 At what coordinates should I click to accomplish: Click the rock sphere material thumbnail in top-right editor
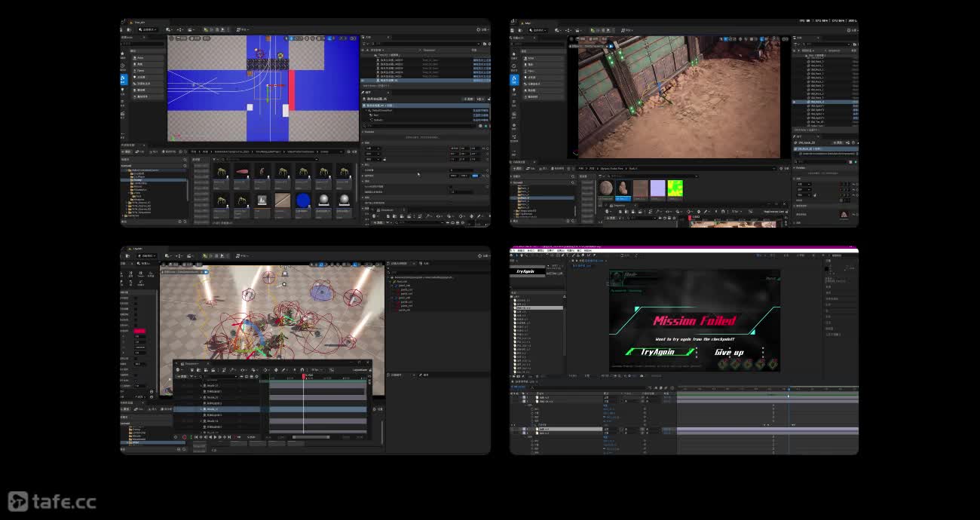tap(606, 188)
